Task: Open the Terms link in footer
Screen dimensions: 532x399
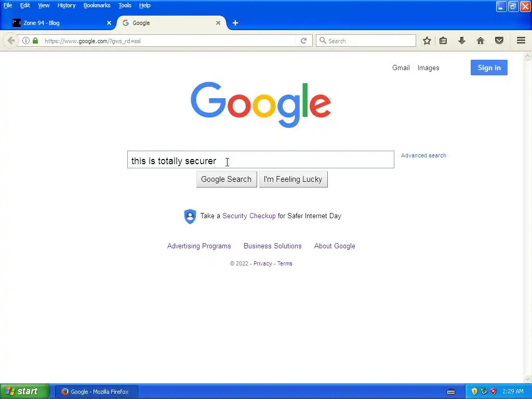Action: 285,263
